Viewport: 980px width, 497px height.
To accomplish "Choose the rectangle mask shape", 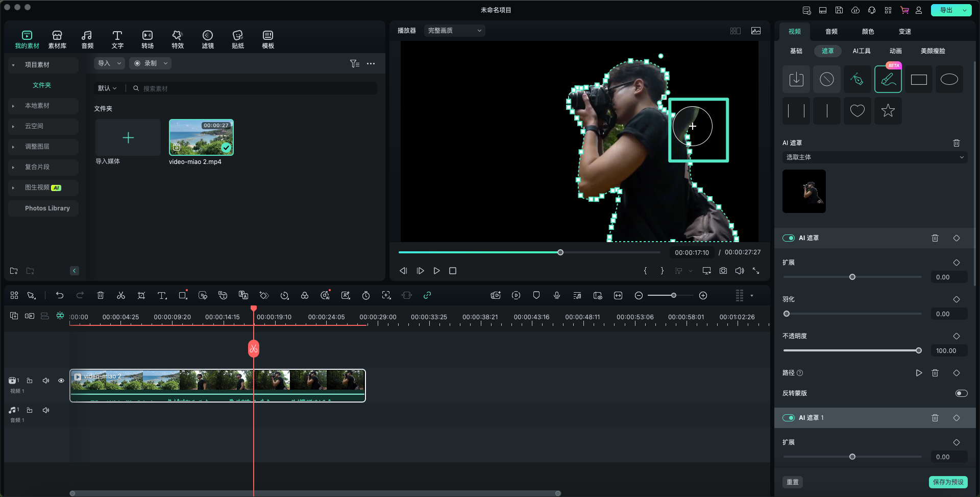I will pyautogui.click(x=918, y=80).
